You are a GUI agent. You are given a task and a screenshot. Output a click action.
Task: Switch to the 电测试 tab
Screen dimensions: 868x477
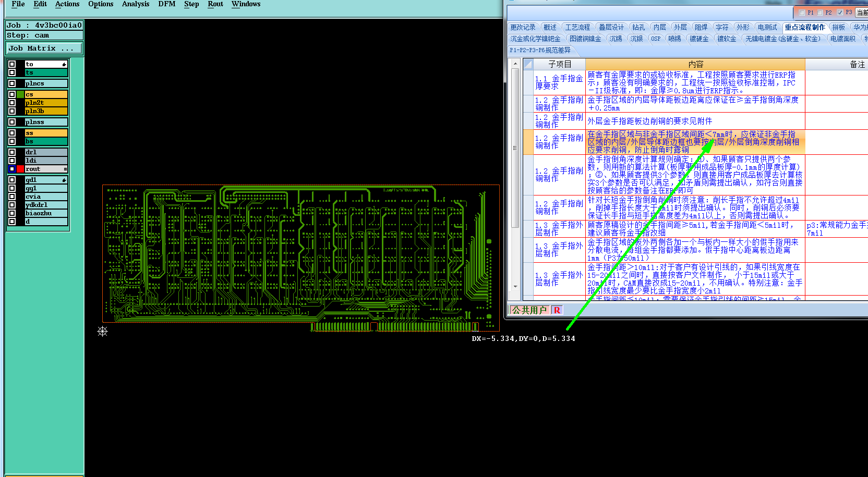pos(767,27)
